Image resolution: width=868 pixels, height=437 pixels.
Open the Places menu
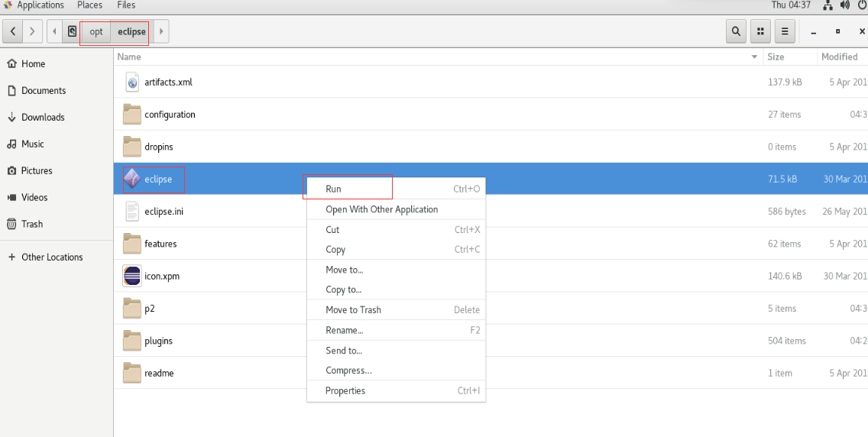[x=89, y=5]
